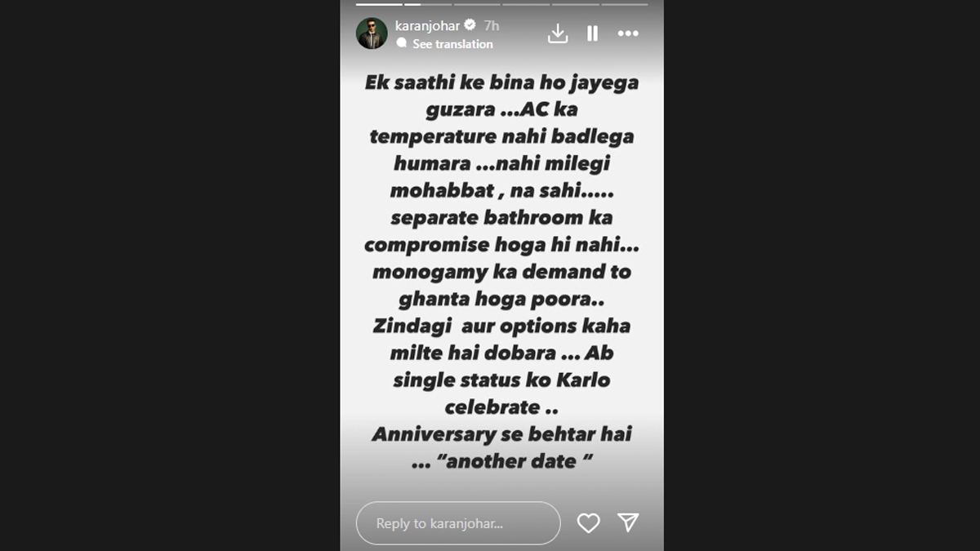Open karanjohar's profile picture

(x=372, y=33)
